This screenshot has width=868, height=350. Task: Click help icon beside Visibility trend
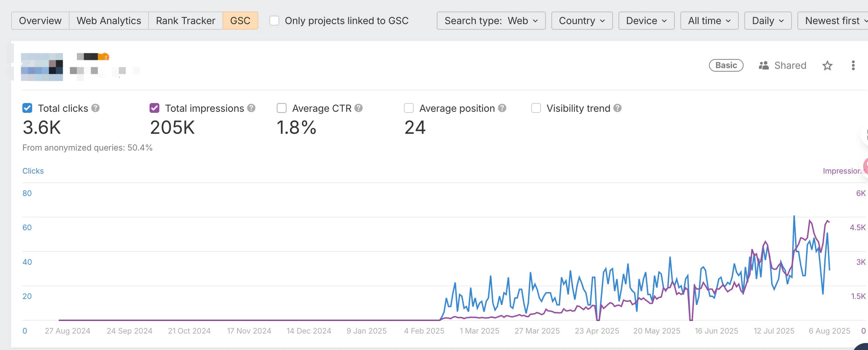click(617, 108)
